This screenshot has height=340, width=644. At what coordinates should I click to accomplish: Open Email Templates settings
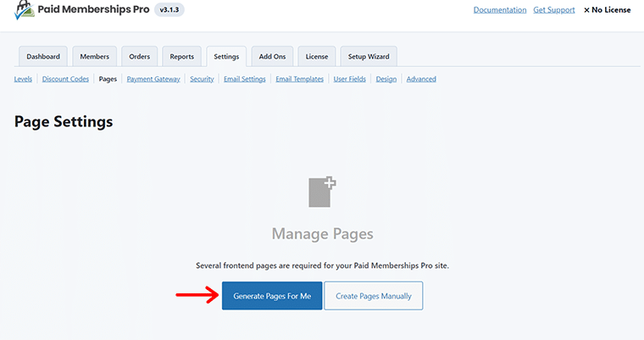tap(299, 79)
